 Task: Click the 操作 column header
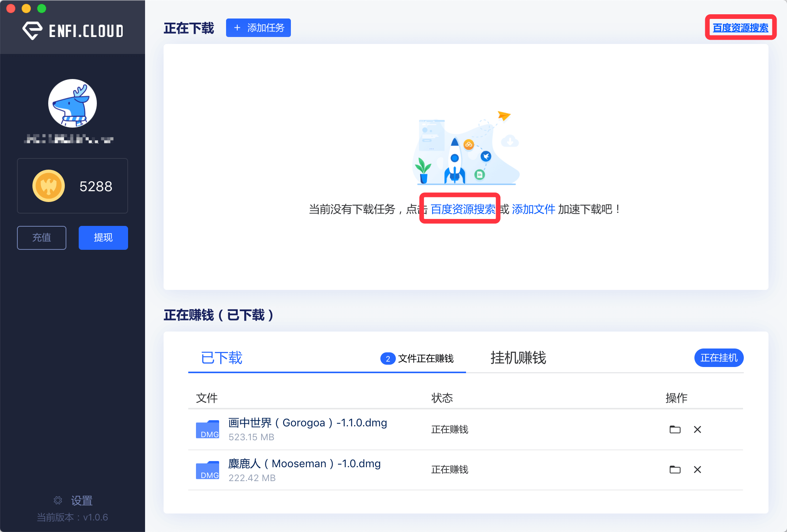click(677, 398)
